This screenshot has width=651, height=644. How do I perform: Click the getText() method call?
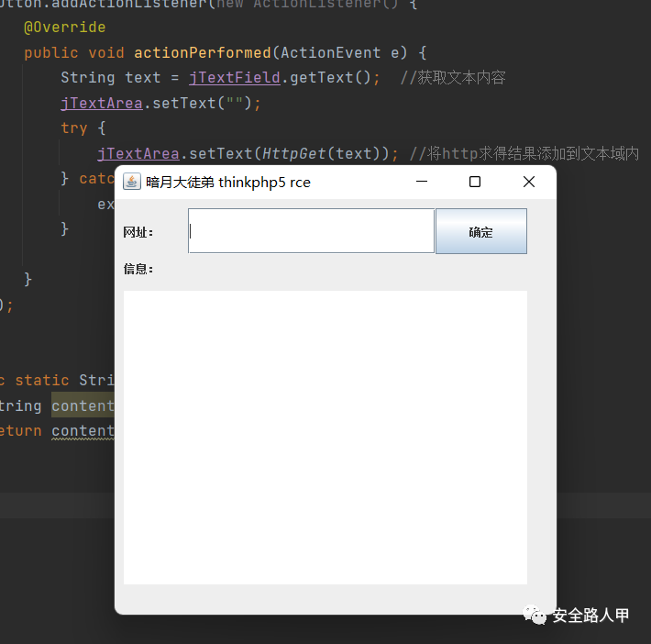pos(330,78)
